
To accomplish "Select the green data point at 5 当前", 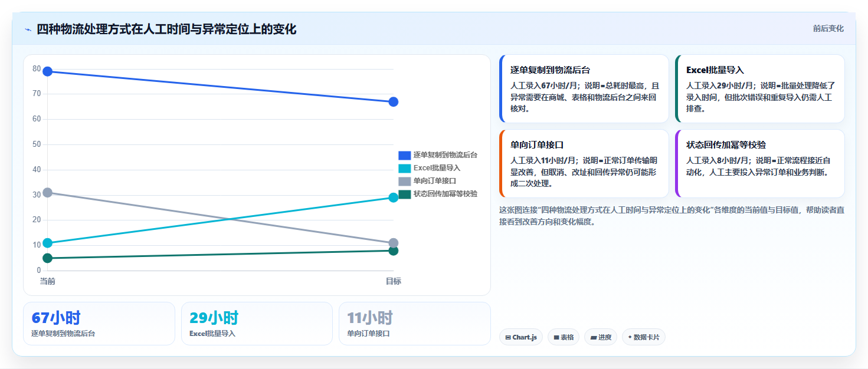I will (48, 258).
